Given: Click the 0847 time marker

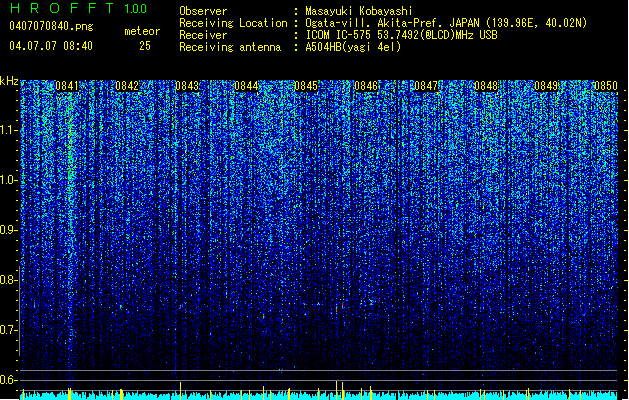Looking at the screenshot, I should [x=426, y=86].
